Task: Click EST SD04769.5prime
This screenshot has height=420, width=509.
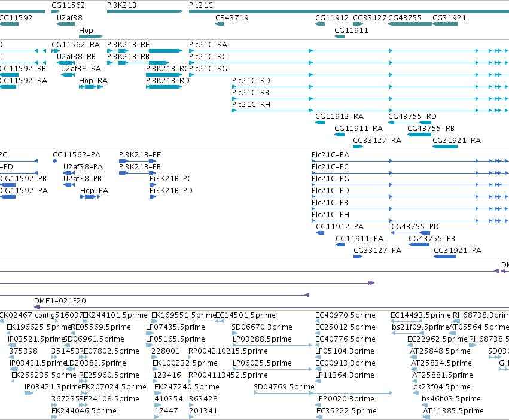Action: pos(284,387)
